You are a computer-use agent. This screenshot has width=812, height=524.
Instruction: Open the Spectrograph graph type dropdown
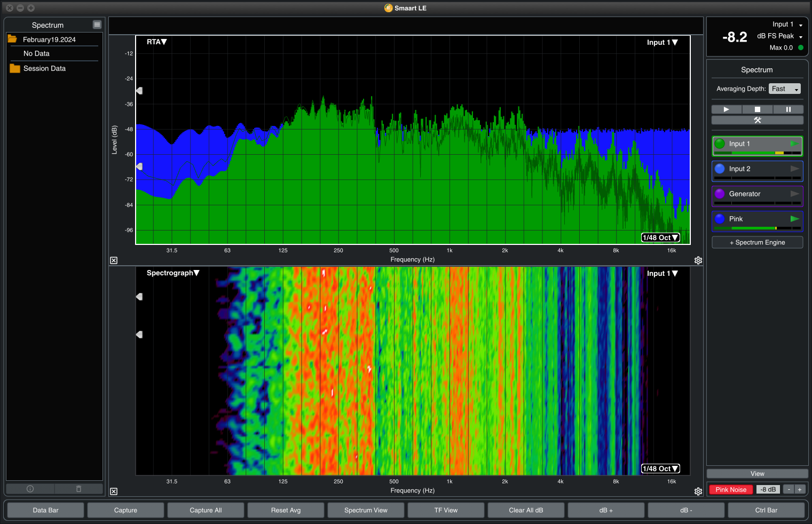point(173,273)
